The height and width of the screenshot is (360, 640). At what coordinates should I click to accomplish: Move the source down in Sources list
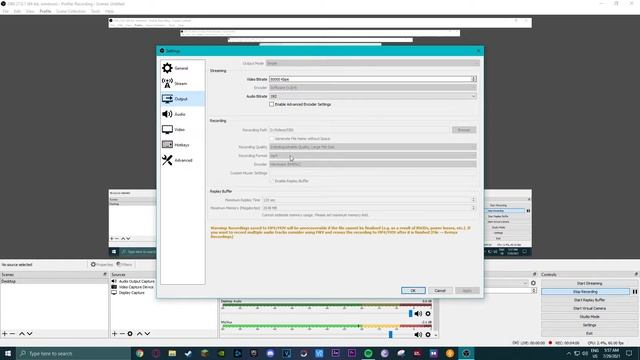click(x=147, y=333)
